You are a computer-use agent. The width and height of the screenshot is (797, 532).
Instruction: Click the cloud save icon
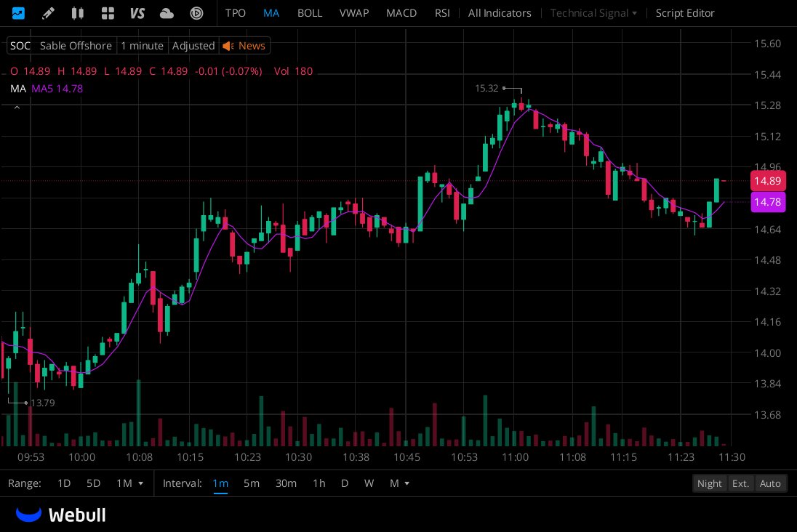click(167, 13)
